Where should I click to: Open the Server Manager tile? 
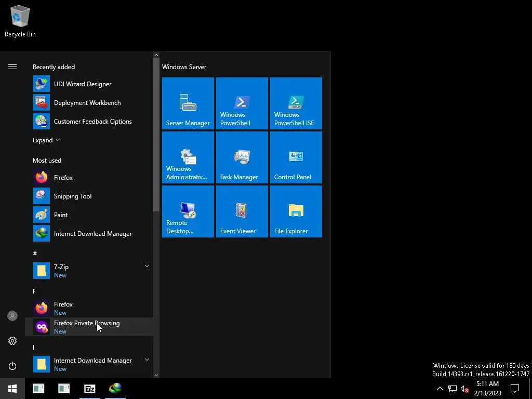[x=188, y=103]
